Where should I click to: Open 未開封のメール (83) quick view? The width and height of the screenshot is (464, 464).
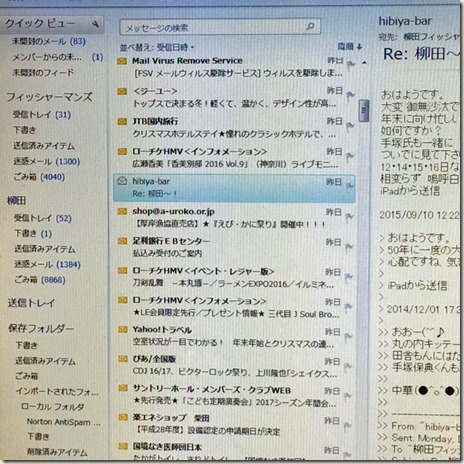click(49, 42)
